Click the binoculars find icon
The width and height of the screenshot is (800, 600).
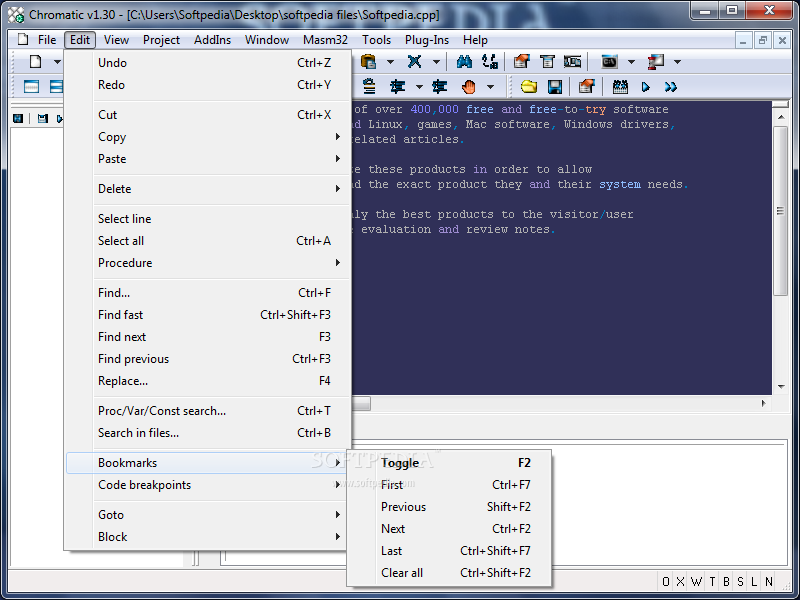464,62
